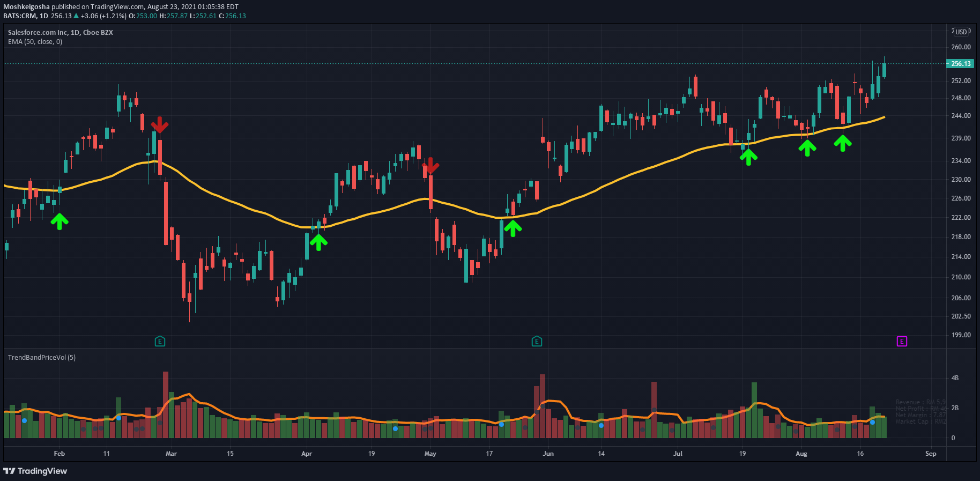The height and width of the screenshot is (481, 980).
Task: Select the green up arrow below early-April candles
Action: (x=318, y=242)
